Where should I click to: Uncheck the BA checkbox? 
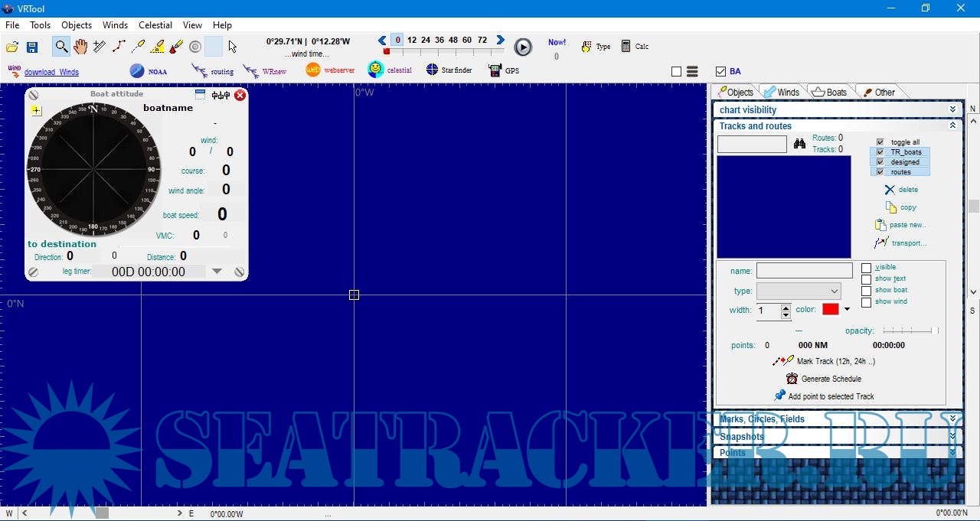pos(720,71)
